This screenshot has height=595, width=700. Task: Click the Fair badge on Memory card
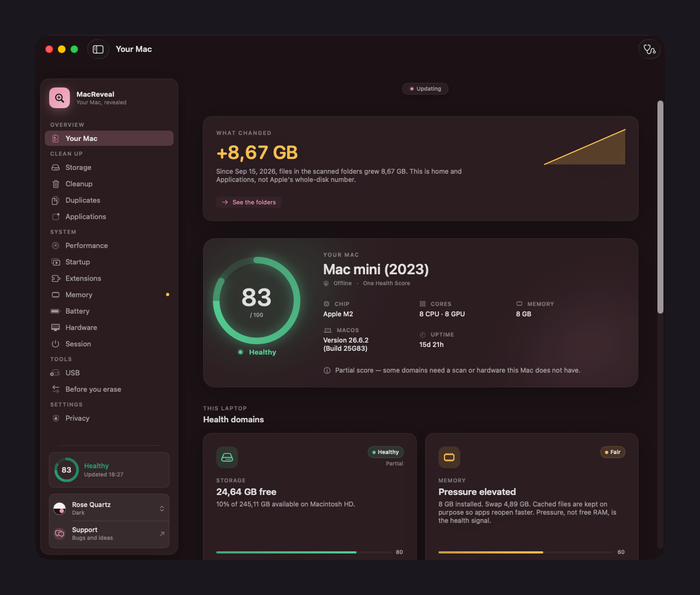pos(613,452)
